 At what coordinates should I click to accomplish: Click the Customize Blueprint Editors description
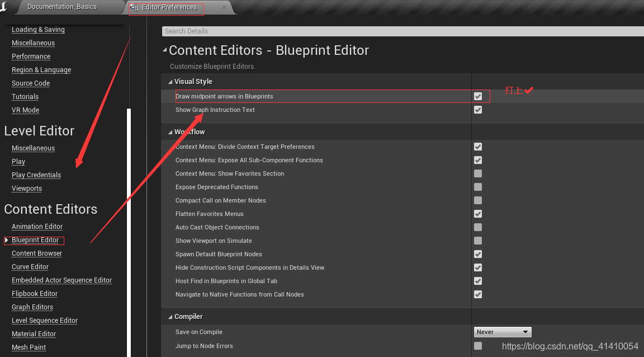click(x=213, y=67)
